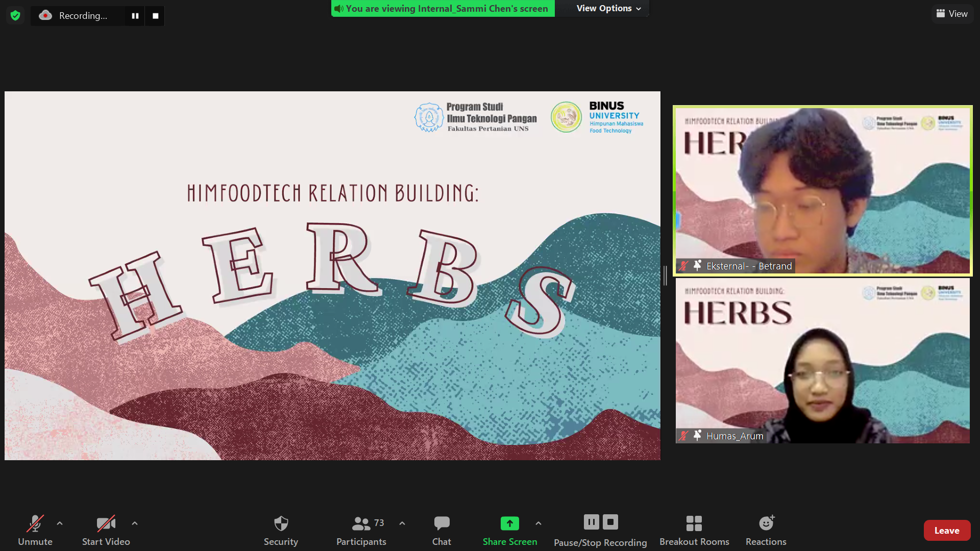Click the pin icon on Humas_Arum's tile
This screenshot has height=551, width=980.
pos(697,436)
